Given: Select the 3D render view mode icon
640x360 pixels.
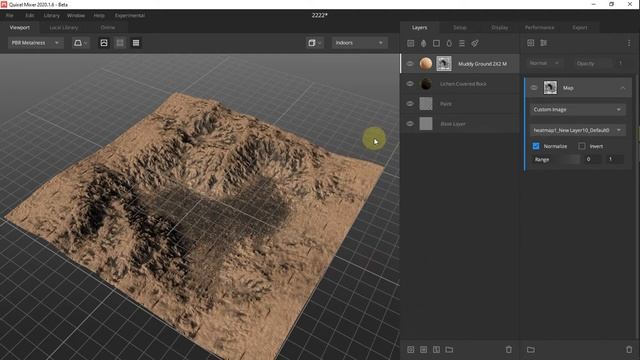Looking at the screenshot, I should coord(104,43).
